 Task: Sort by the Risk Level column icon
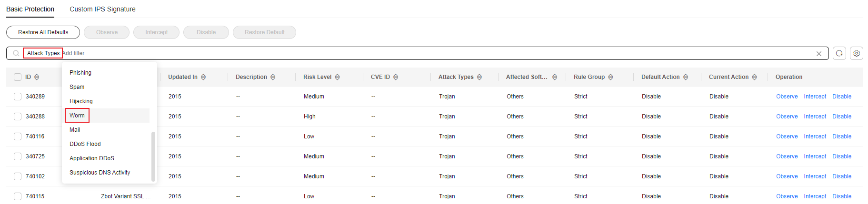coord(337,77)
